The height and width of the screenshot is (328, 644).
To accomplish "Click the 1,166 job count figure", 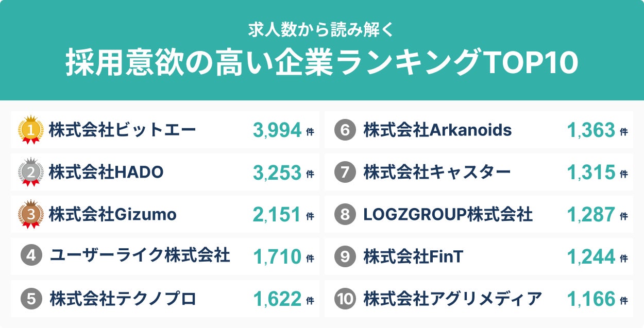I will point(591,299).
